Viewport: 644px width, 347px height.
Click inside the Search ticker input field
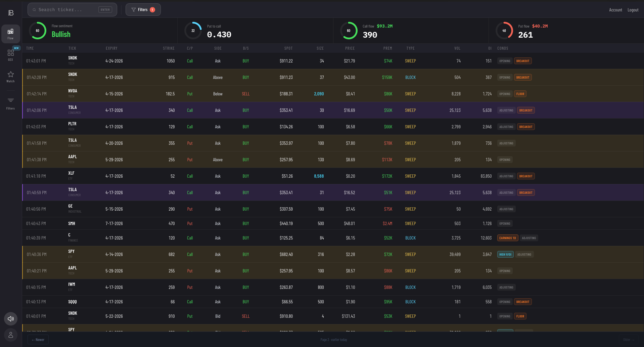pos(67,9)
